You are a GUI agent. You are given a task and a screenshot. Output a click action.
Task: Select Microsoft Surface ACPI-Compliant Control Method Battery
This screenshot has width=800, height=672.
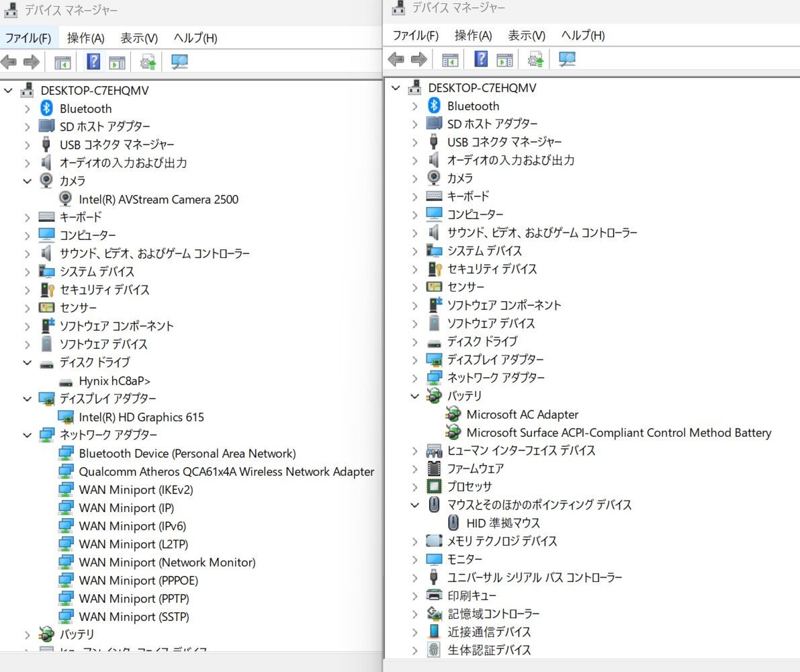619,433
